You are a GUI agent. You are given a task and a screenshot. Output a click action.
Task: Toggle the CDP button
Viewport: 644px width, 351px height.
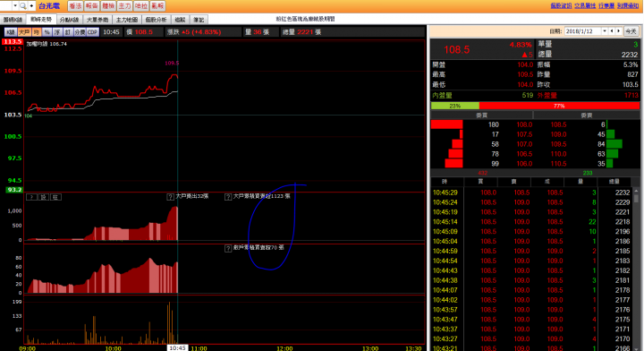click(92, 32)
